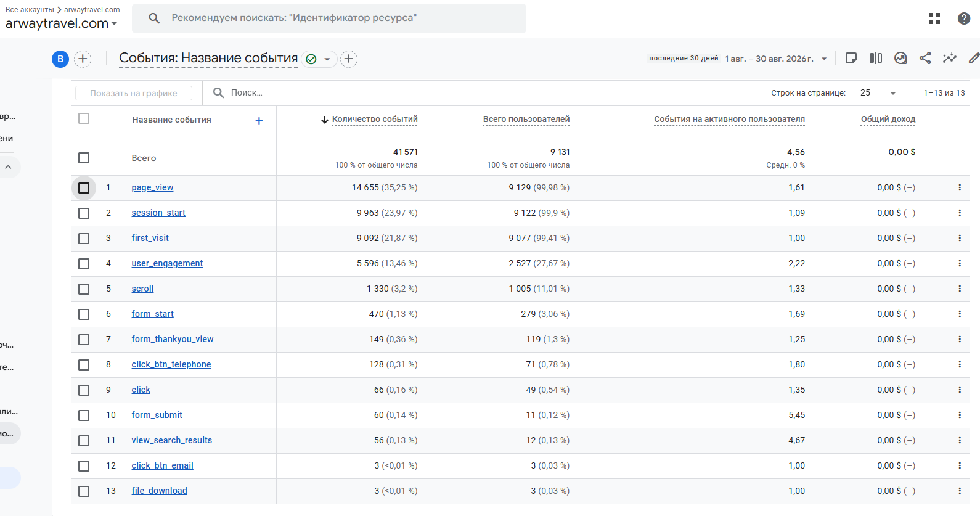
Task: Open the edit comparisons columns icon
Action: coord(876,58)
